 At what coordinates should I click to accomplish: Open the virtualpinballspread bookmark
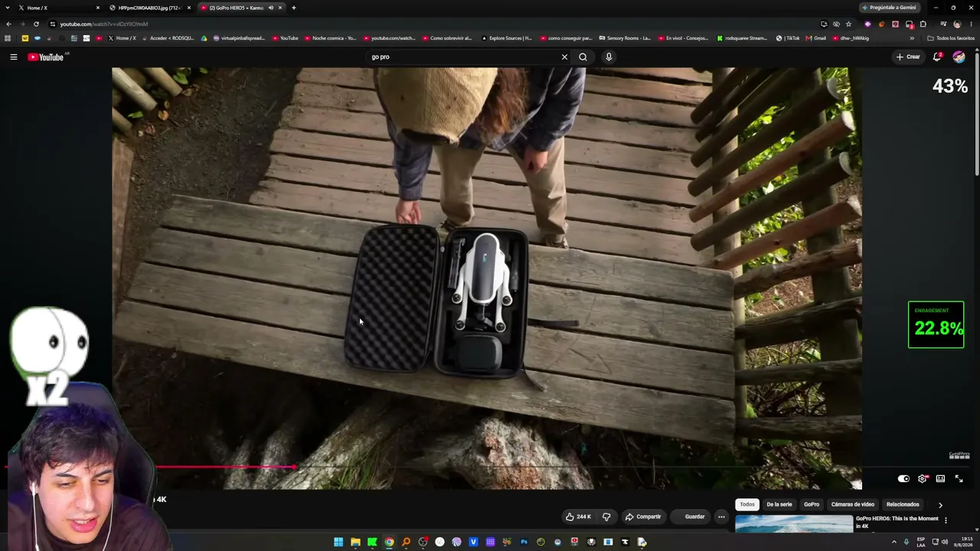pos(238,38)
